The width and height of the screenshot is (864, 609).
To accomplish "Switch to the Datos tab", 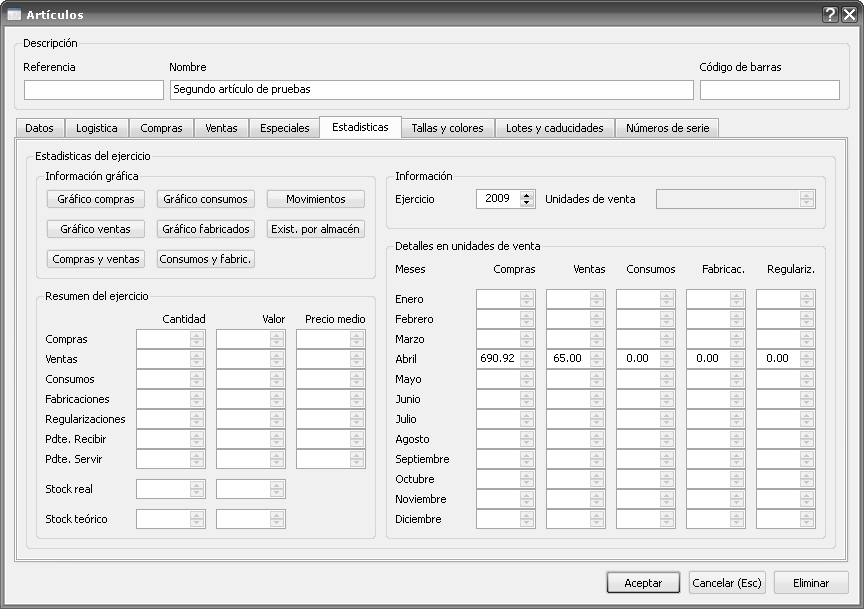I will point(39,128).
